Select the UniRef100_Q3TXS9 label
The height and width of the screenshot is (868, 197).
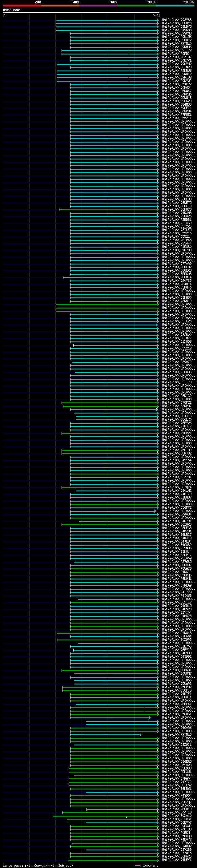[177, 223]
